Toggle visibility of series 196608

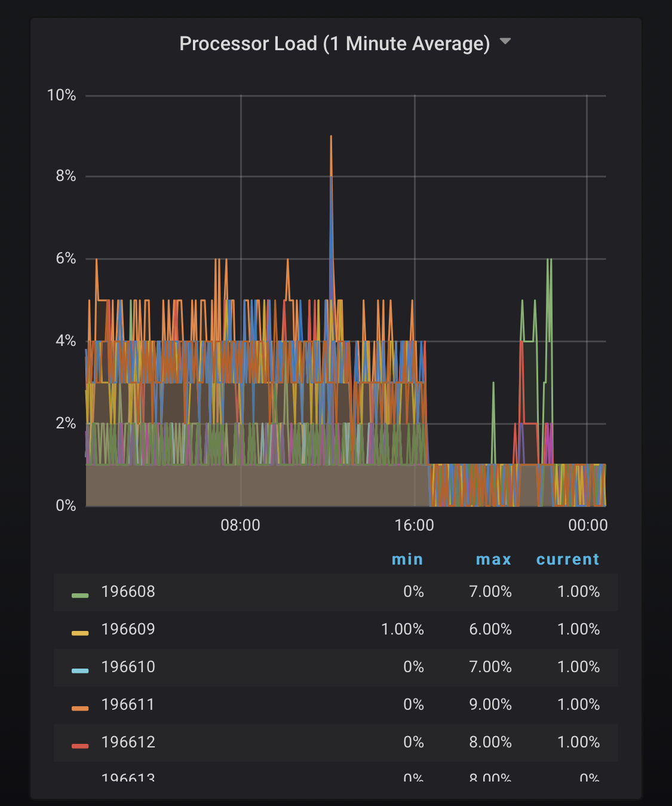click(128, 592)
